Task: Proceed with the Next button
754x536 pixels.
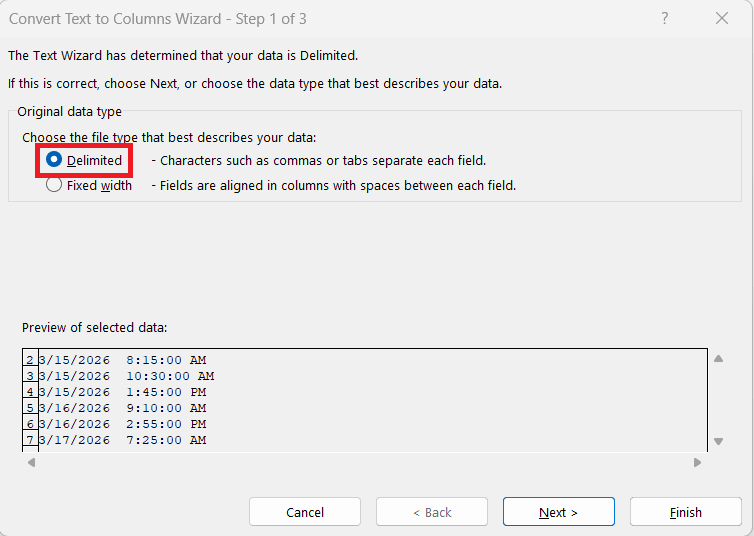Action: 558,512
